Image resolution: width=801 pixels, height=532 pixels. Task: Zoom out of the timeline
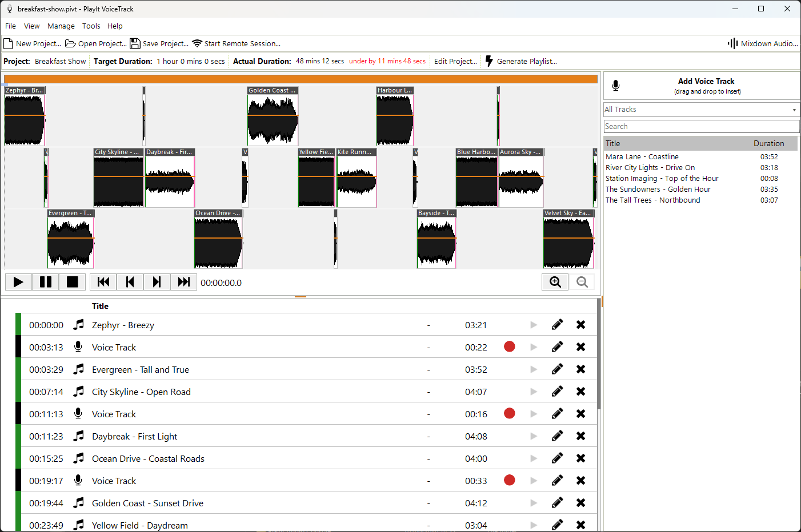(582, 282)
